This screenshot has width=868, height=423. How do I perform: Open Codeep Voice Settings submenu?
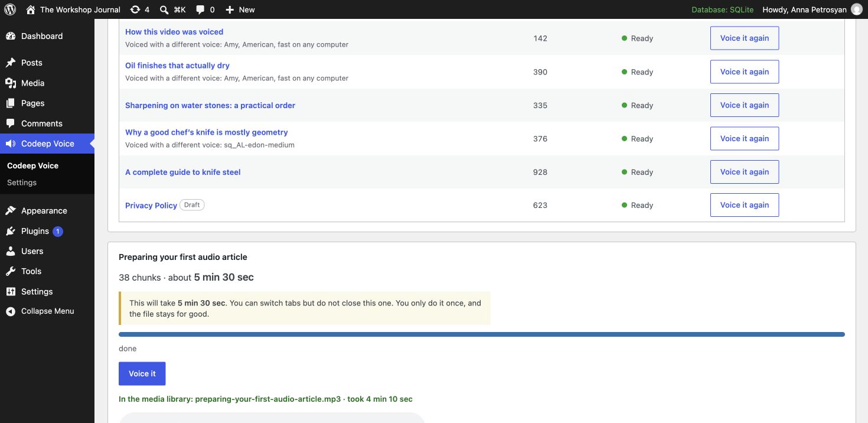point(22,183)
